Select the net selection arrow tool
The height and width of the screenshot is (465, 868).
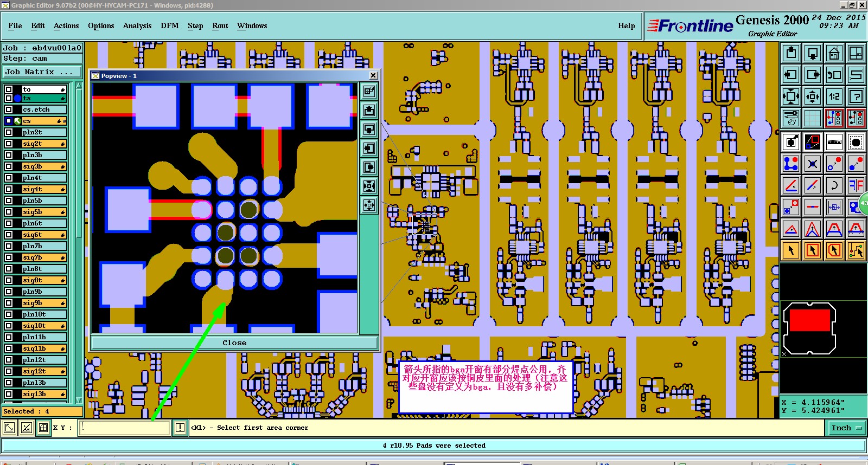click(856, 250)
